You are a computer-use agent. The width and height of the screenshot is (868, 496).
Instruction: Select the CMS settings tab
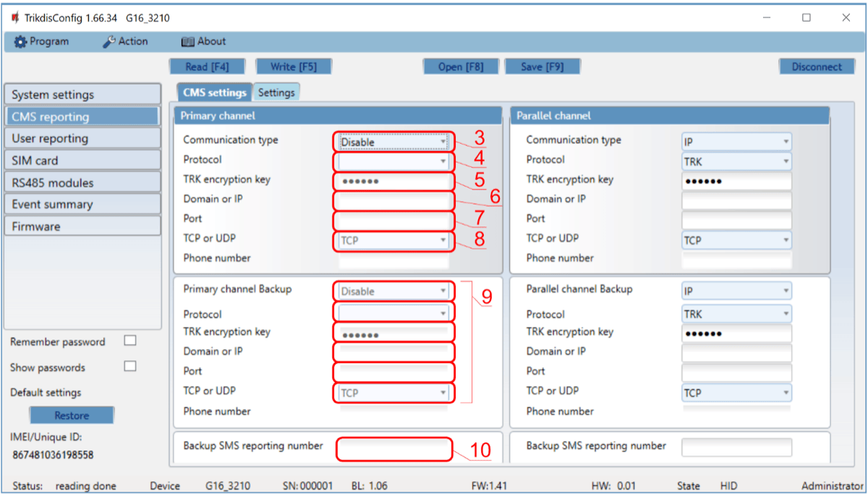click(x=214, y=93)
